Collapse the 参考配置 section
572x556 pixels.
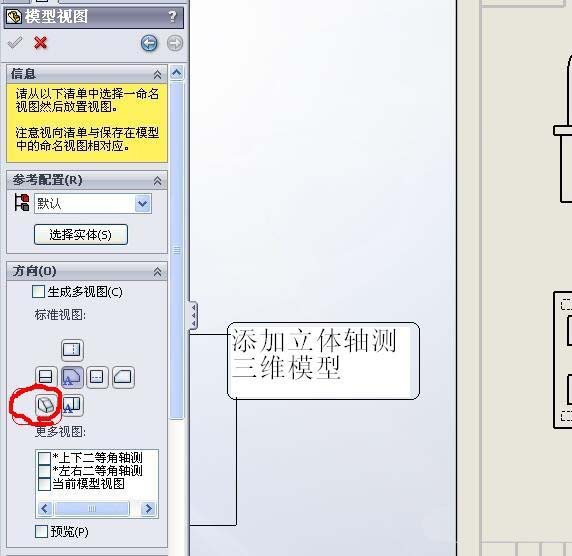[x=157, y=180]
